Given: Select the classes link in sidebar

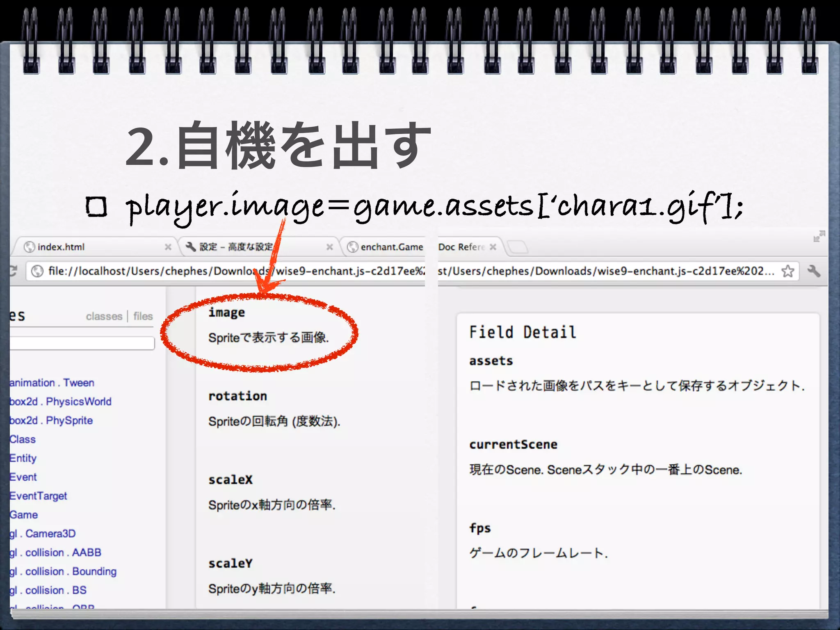Looking at the screenshot, I should coord(104,316).
